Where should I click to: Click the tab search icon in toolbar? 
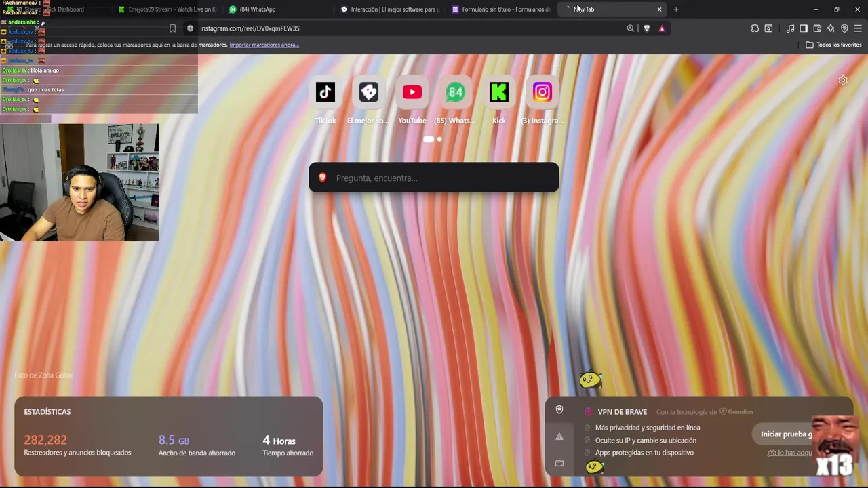tap(768, 28)
